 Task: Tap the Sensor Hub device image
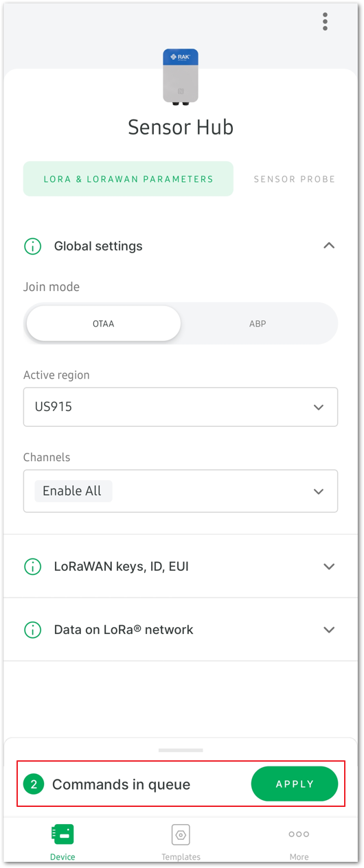[181, 77]
